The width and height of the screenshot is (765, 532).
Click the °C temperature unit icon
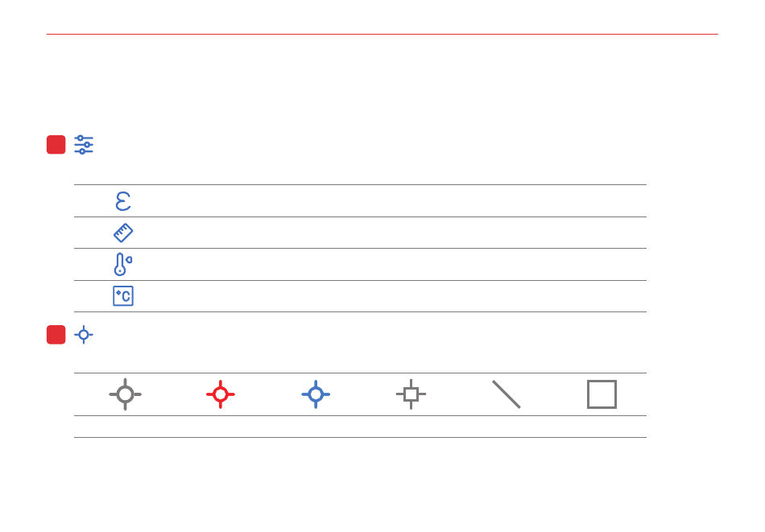[123, 296]
